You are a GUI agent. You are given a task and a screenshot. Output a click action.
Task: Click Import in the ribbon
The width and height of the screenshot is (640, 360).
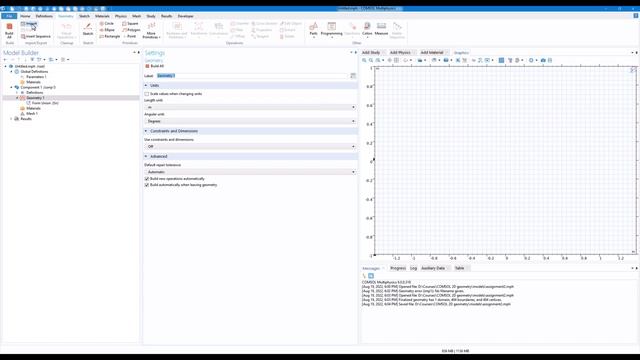[29, 24]
